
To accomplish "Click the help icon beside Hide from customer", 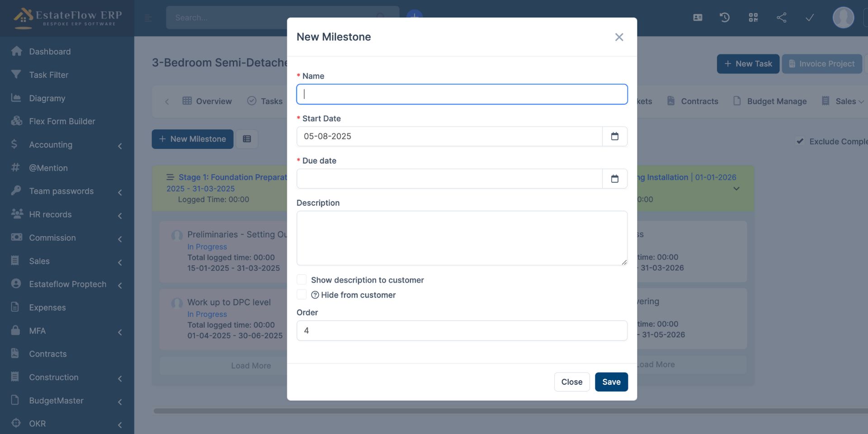I will [315, 295].
